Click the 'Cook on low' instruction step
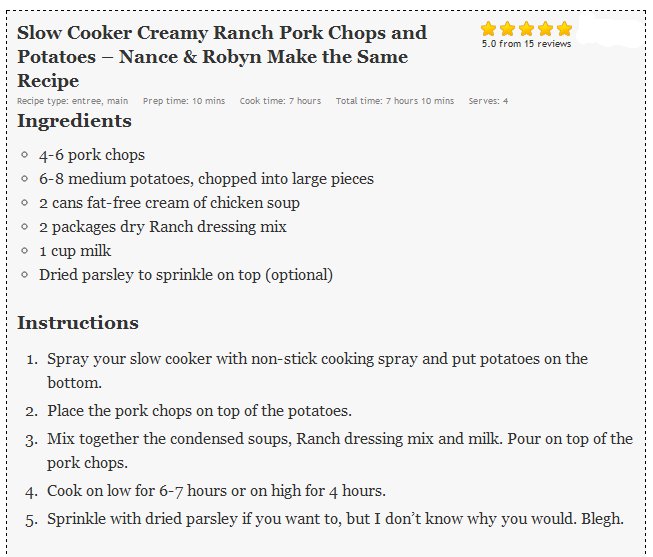Image resolution: width=653 pixels, height=557 pixels. [216, 491]
